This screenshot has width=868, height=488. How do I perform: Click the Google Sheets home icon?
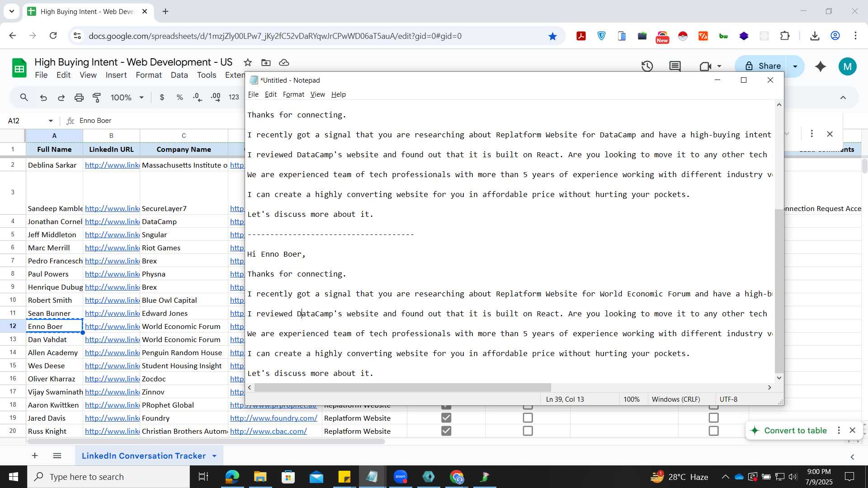[x=19, y=68]
